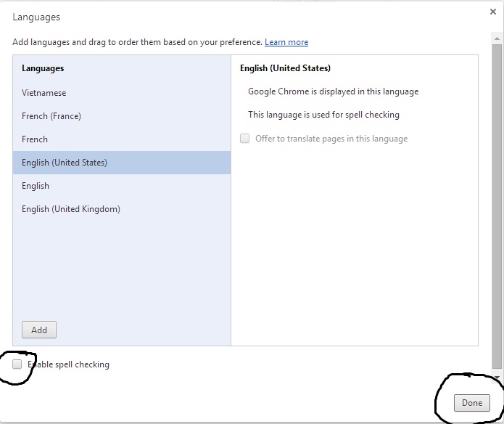Choose the plain French language entry
This screenshot has height=424, width=504.
point(35,139)
